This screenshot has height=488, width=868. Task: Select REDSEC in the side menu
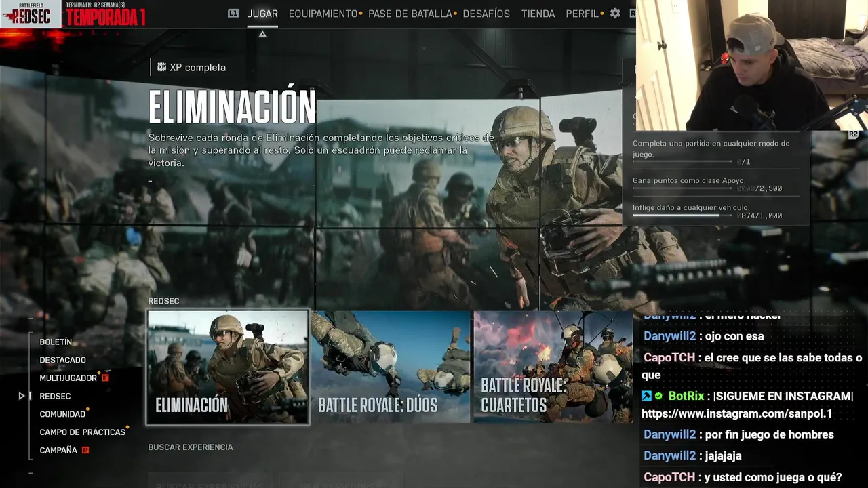55,396
